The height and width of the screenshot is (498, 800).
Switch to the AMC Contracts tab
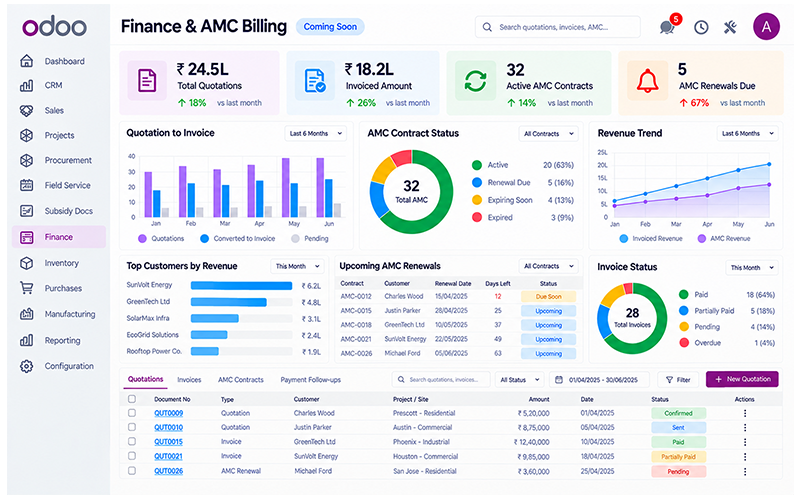[241, 380]
